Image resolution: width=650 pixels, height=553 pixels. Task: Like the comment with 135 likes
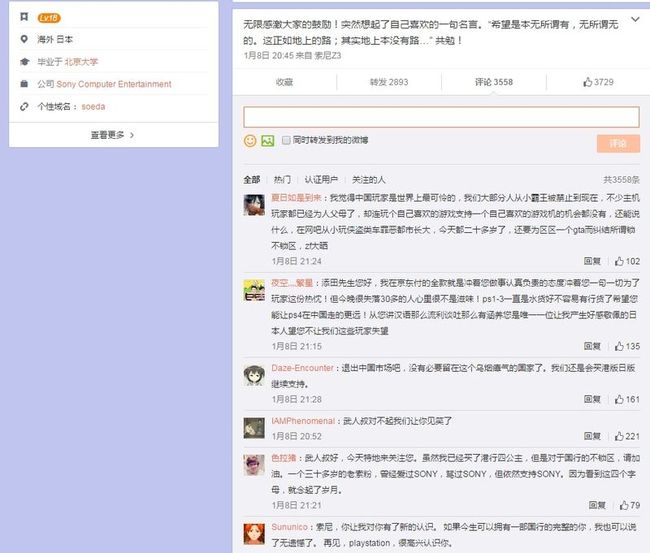pyautogui.click(x=627, y=346)
